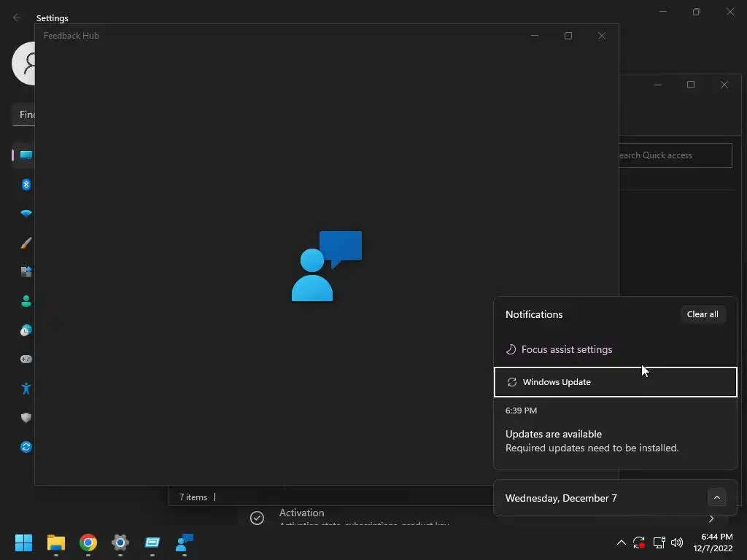Viewport: 747px width, 560px height.
Task: Open Windows Update icon in Settings sidebar
Action: [x=26, y=447]
